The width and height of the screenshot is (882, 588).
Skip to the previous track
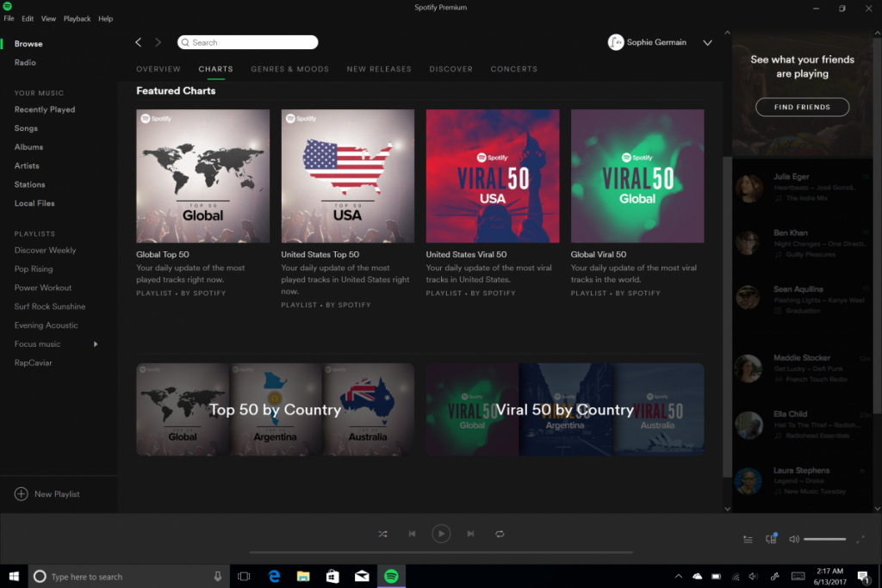412,534
